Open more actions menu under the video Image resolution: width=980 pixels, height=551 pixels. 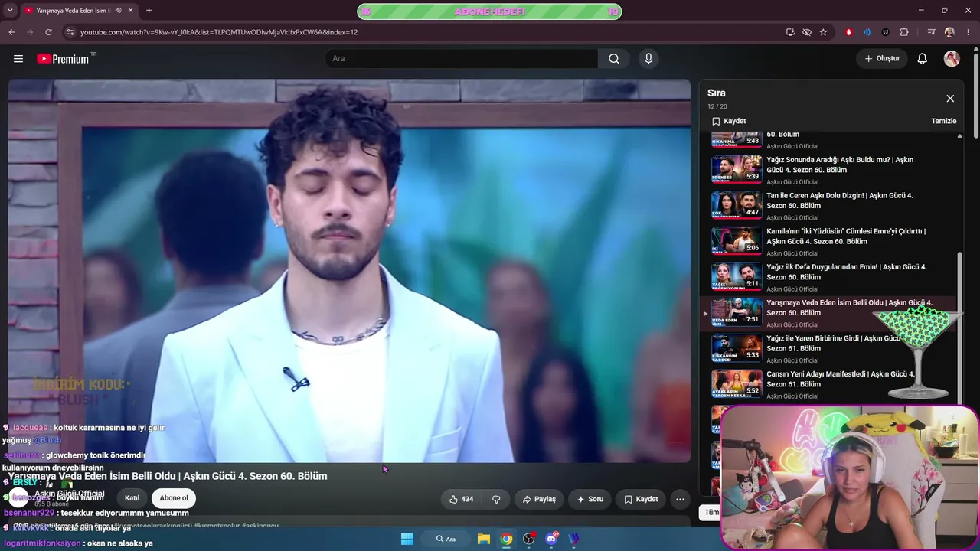680,499
